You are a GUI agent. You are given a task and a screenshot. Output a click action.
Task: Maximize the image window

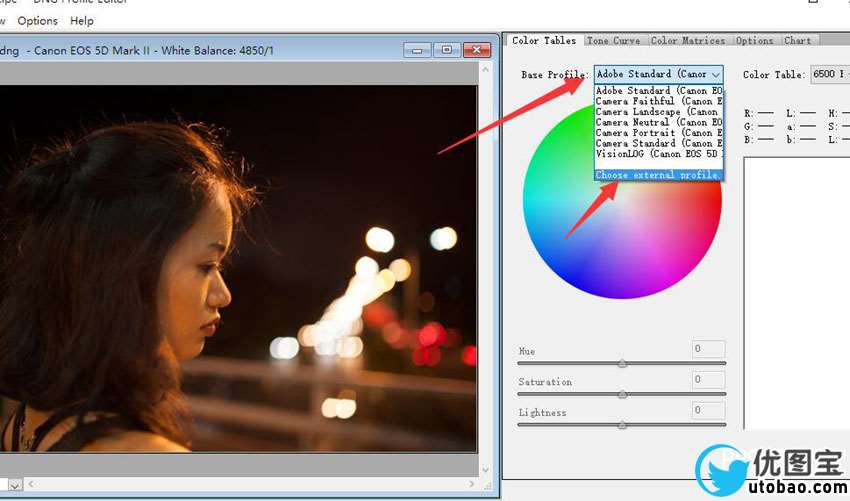447,50
